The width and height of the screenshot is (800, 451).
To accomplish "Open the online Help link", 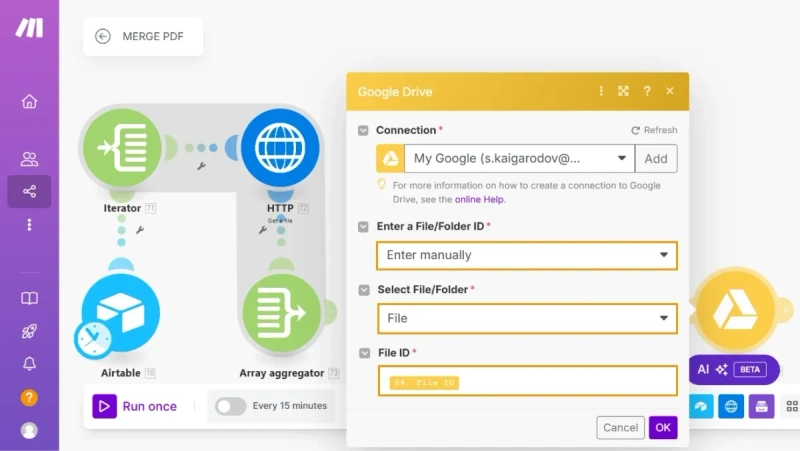I will pos(479,199).
